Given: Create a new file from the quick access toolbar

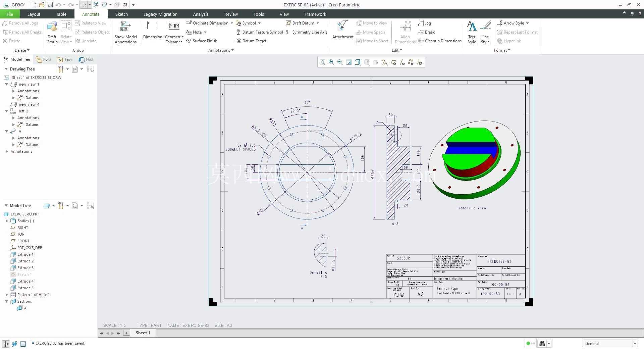Looking at the screenshot, I should click(x=34, y=5).
